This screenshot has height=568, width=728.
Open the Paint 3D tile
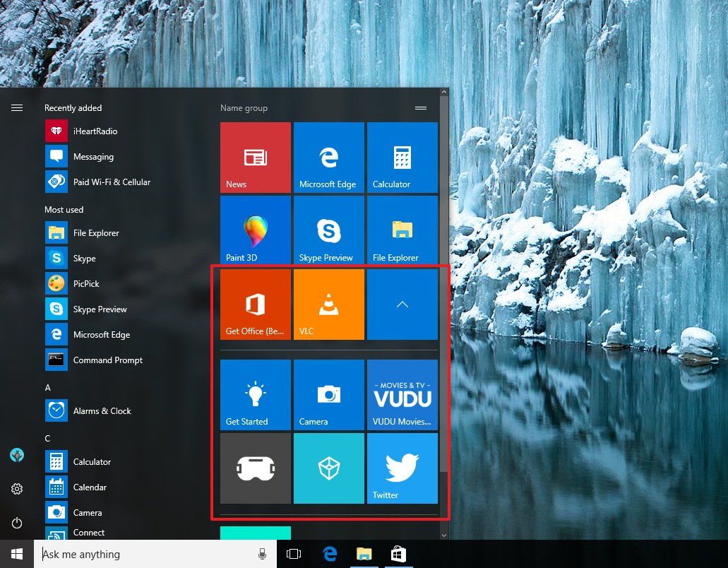pos(255,229)
